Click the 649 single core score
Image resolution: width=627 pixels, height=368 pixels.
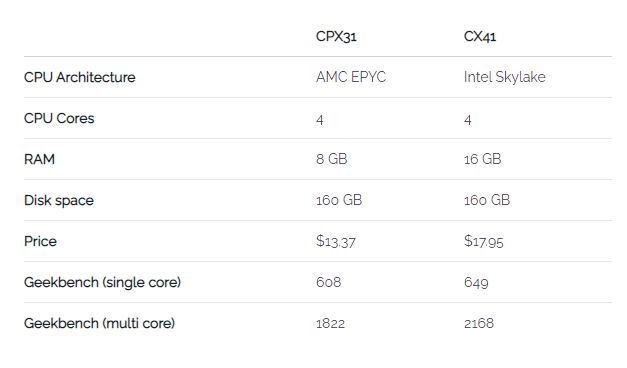click(476, 282)
